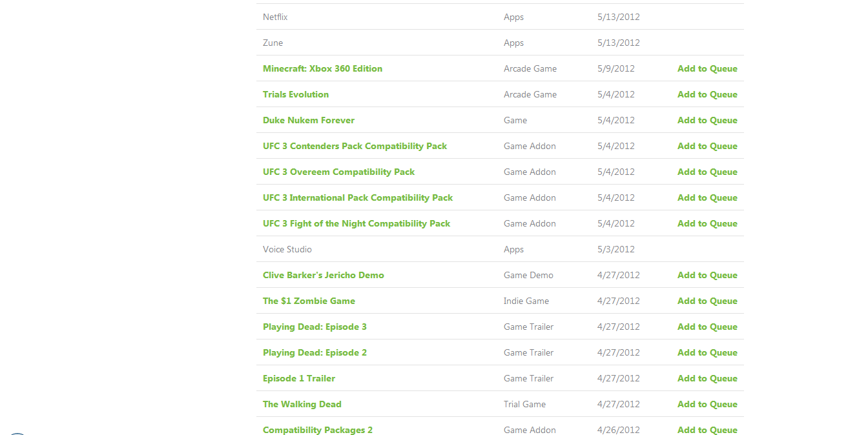
Task: Click Arcade Game type for Trials Evolution
Action: (x=530, y=94)
